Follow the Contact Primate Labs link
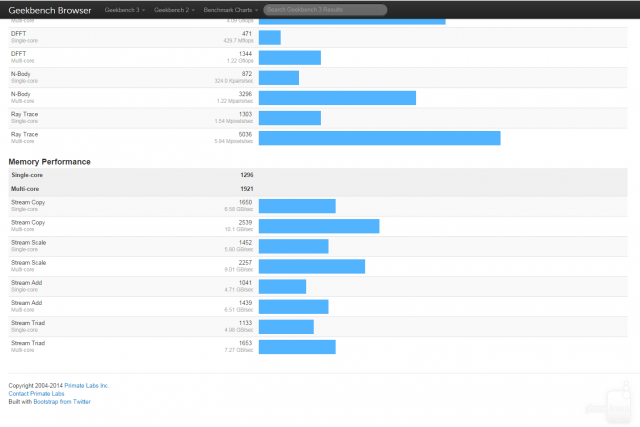The image size is (640, 427). [36, 394]
